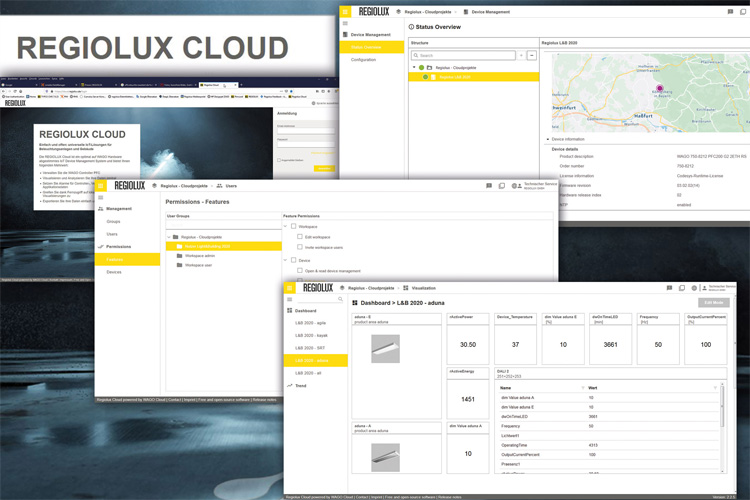The width and height of the screenshot is (750, 500).
Task: Open Trend in Visualization sidebar
Action: click(x=301, y=386)
